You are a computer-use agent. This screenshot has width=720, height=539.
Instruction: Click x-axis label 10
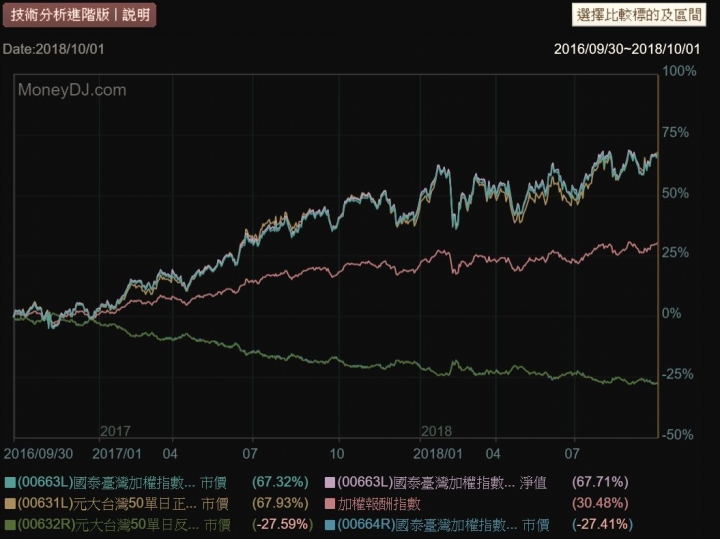coord(337,454)
